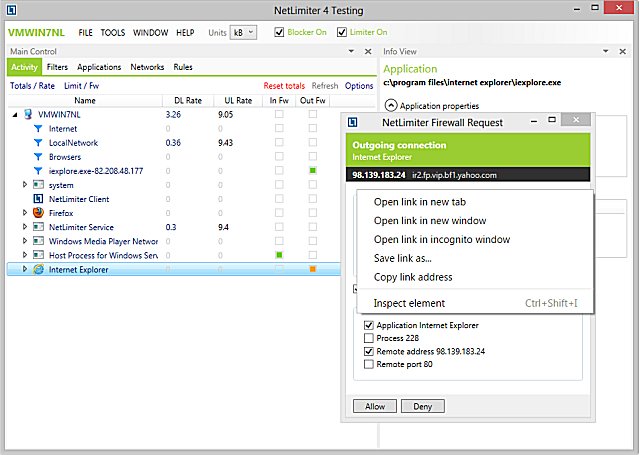This screenshot has width=640, height=455.
Task: Click the Out Fw orange indicator for Internet Explorer
Action: coord(313,269)
